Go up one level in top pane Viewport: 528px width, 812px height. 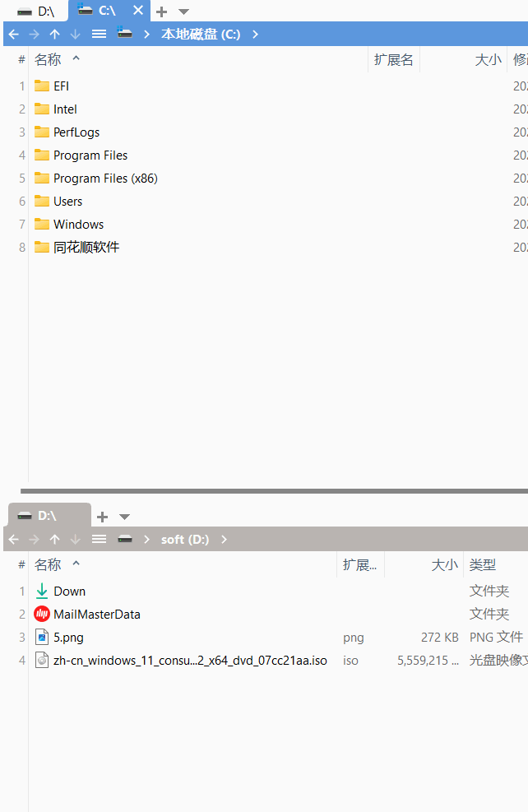coord(55,35)
